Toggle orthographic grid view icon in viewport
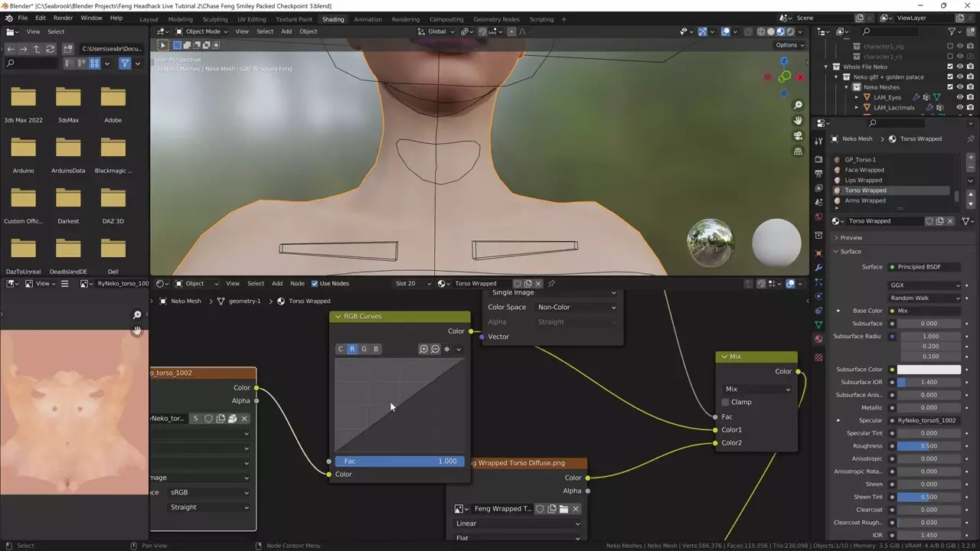Image resolution: width=980 pixels, height=551 pixels. pyautogui.click(x=798, y=151)
